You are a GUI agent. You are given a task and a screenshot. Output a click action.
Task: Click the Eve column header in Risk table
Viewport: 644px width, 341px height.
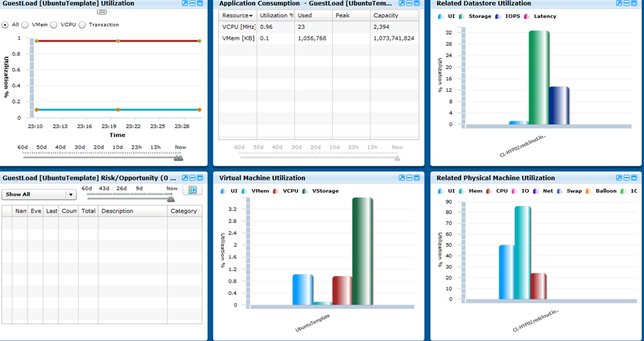[35, 211]
